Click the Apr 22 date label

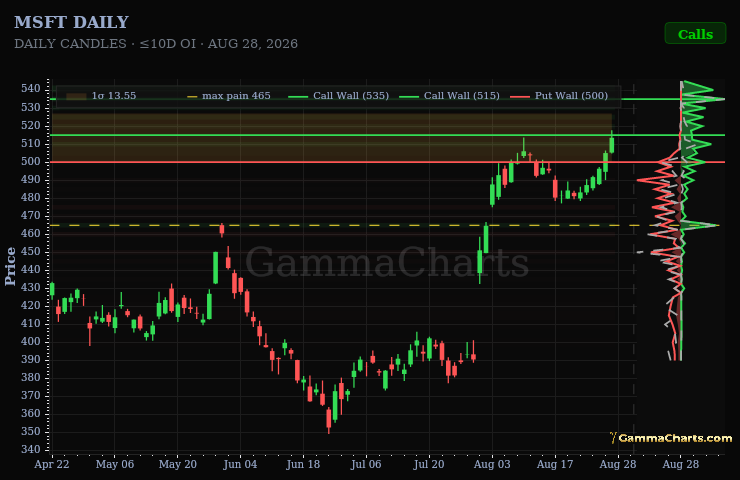pyautogui.click(x=52, y=464)
